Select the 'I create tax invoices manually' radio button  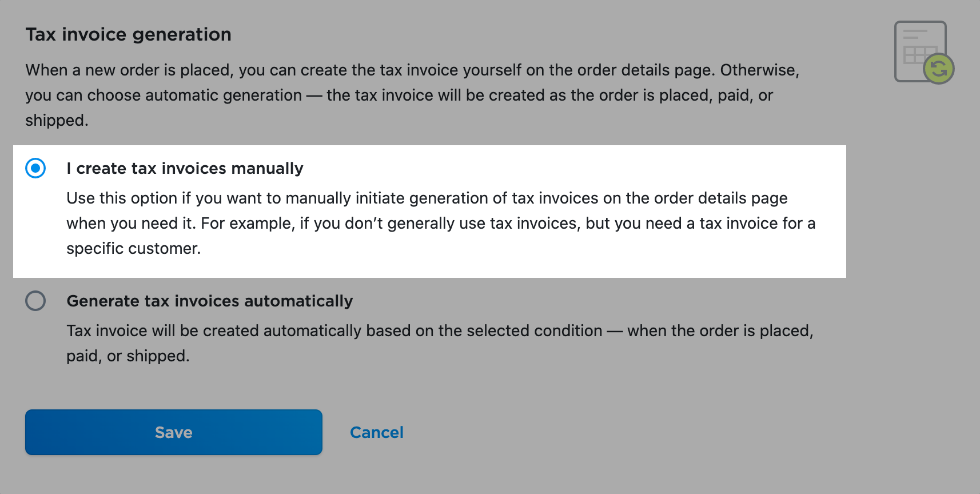click(35, 168)
